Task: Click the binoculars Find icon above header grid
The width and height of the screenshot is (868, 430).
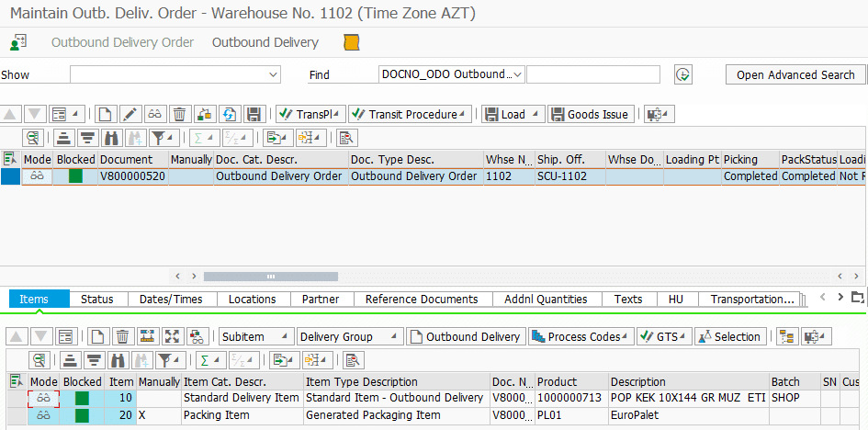Action: [112, 138]
